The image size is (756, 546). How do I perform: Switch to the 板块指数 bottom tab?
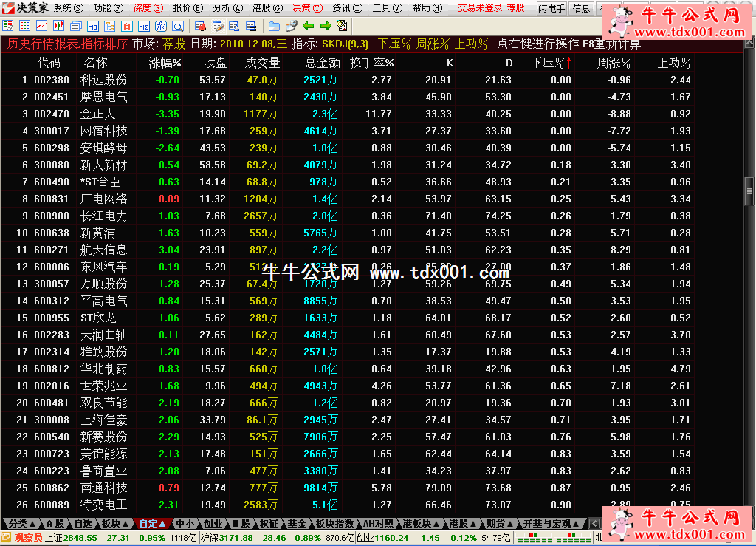coord(334,524)
